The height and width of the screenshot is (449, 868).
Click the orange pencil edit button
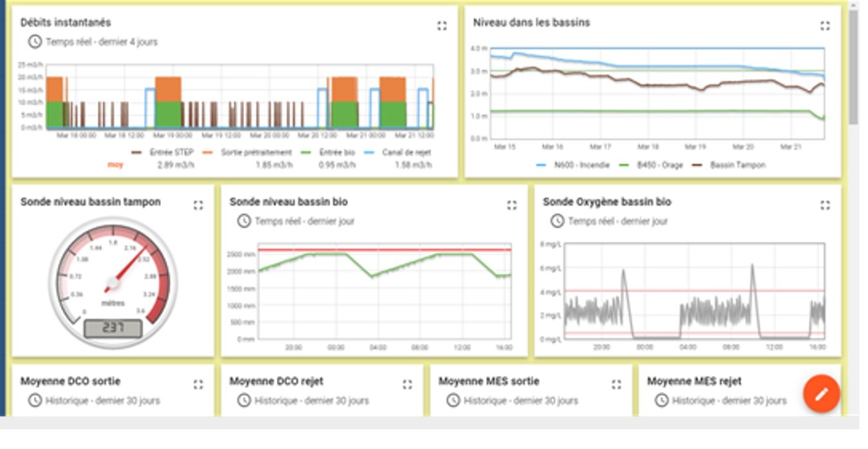(x=821, y=394)
